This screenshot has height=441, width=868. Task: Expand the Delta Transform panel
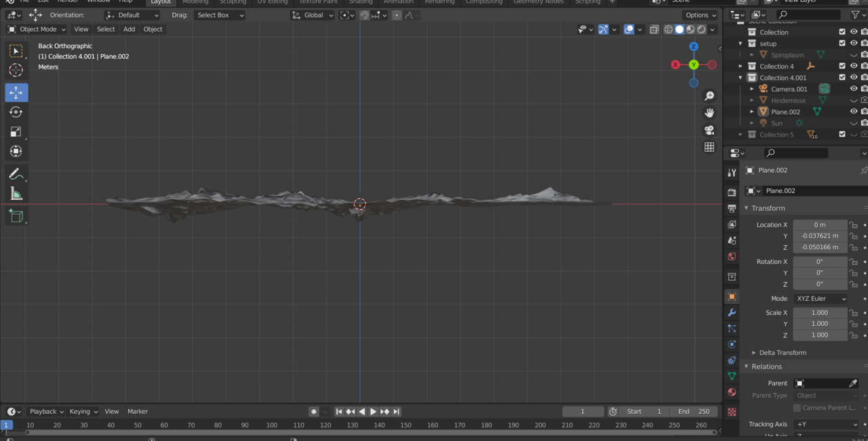click(x=782, y=352)
